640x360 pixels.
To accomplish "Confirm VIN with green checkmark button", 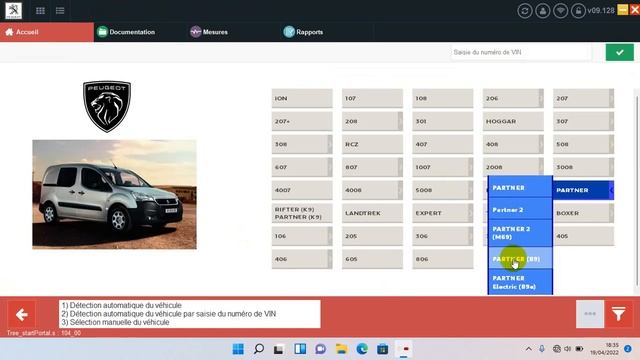I will click(x=620, y=52).
